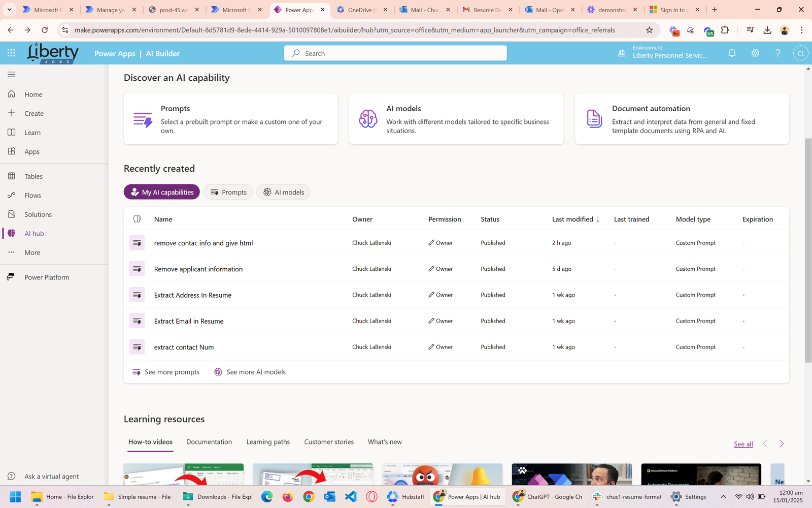Switch to the Documentation tab
Viewport: 812px width, 508px height.
click(x=209, y=442)
